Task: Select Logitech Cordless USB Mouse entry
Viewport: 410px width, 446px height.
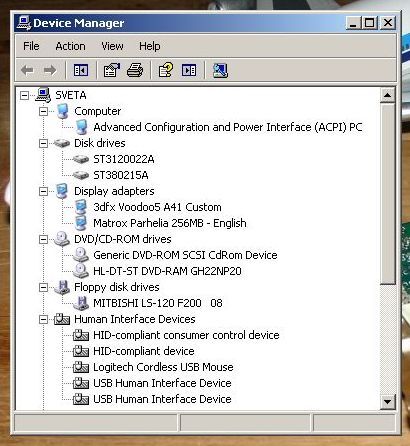Action: coord(163,367)
